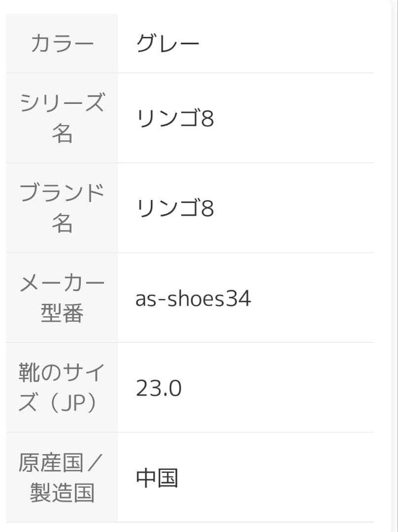Screen dimensions: 398x532
Task: Select the 中国 country value
Action: click(157, 478)
